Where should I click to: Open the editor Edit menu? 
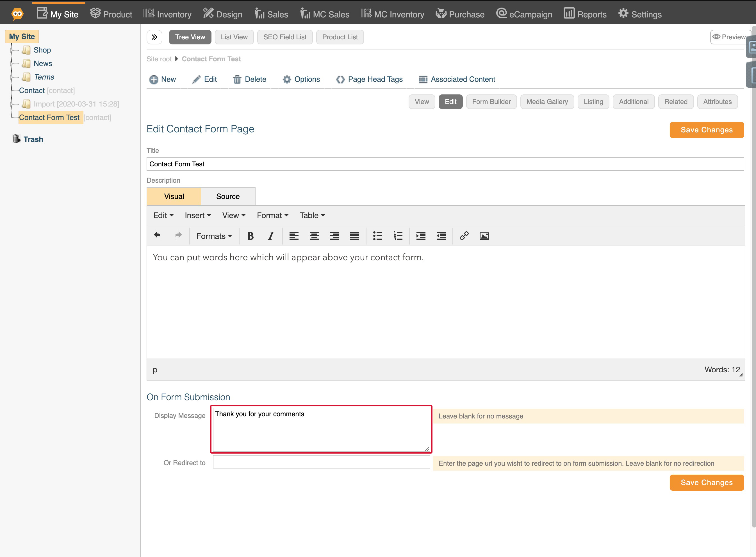coord(163,216)
